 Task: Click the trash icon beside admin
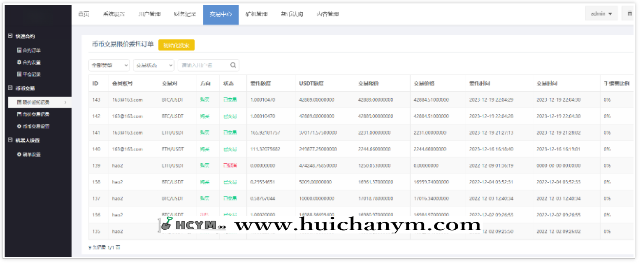coord(629,14)
